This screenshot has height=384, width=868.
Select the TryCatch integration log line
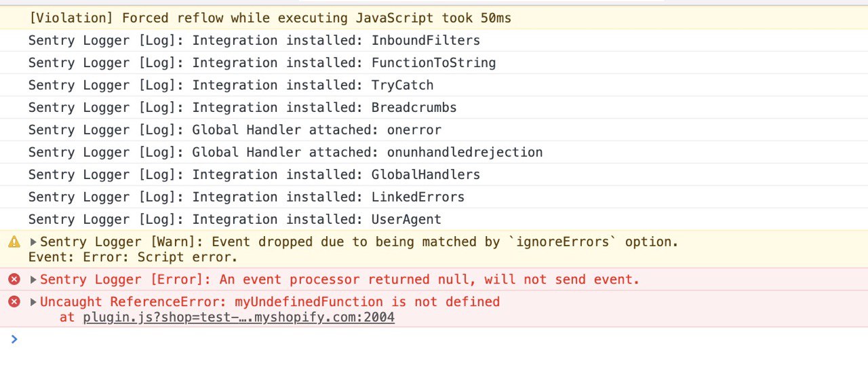point(434,85)
